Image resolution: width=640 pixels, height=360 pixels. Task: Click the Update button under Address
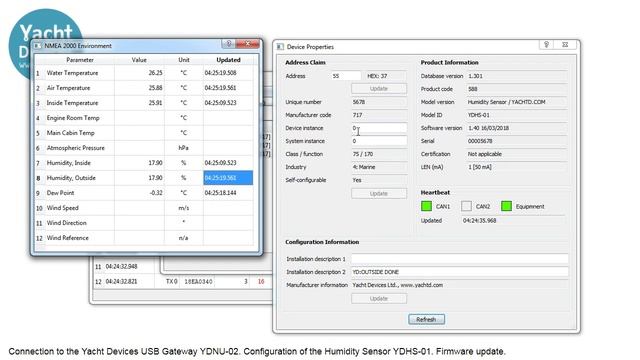point(379,89)
